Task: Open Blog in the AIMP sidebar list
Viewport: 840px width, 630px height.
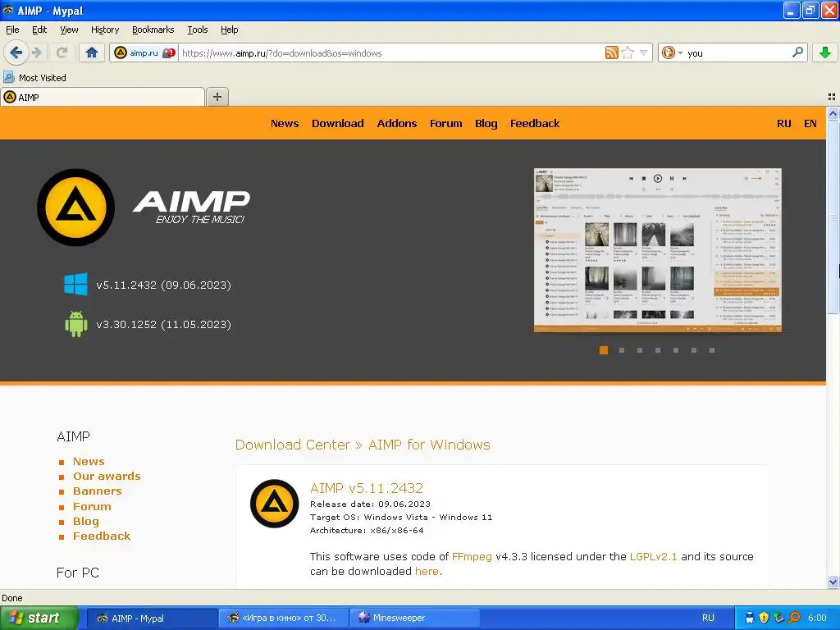Action: coord(85,521)
